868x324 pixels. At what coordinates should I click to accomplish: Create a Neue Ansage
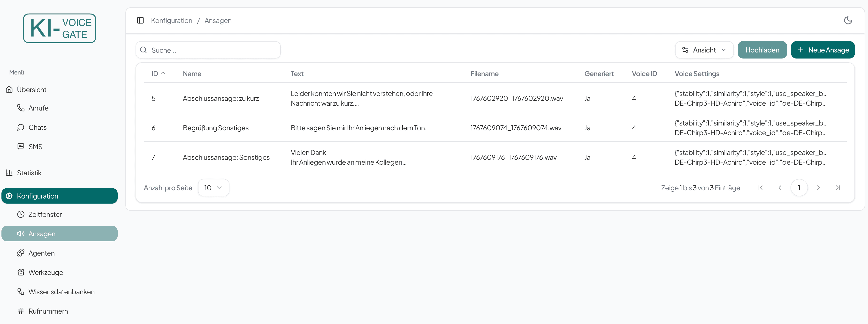pyautogui.click(x=822, y=50)
